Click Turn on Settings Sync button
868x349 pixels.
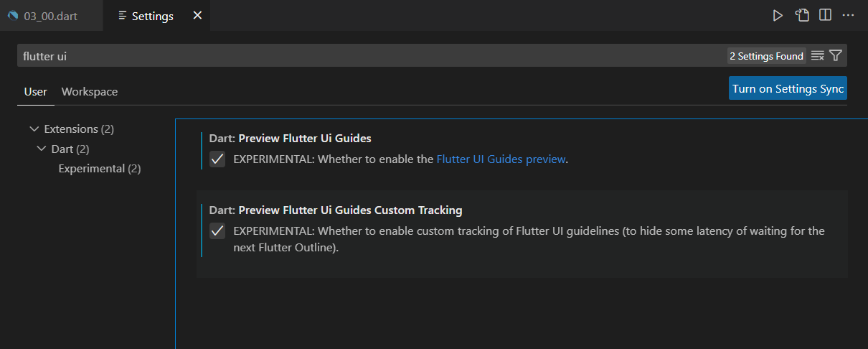pos(788,88)
